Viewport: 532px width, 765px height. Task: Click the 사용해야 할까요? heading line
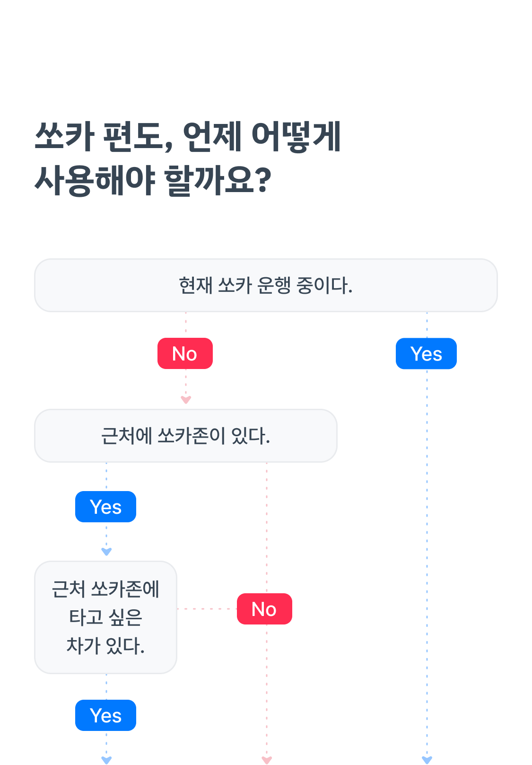[153, 181]
